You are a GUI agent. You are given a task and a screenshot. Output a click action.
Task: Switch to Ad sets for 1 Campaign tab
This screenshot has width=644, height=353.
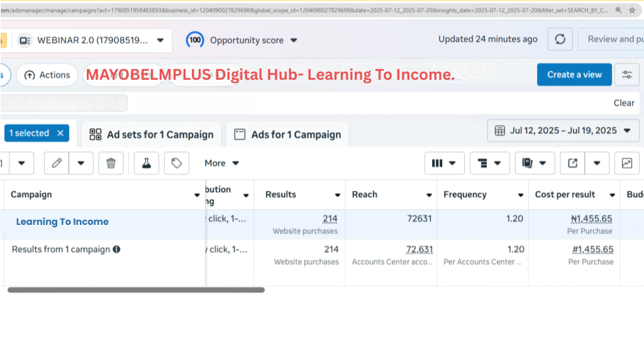point(152,134)
